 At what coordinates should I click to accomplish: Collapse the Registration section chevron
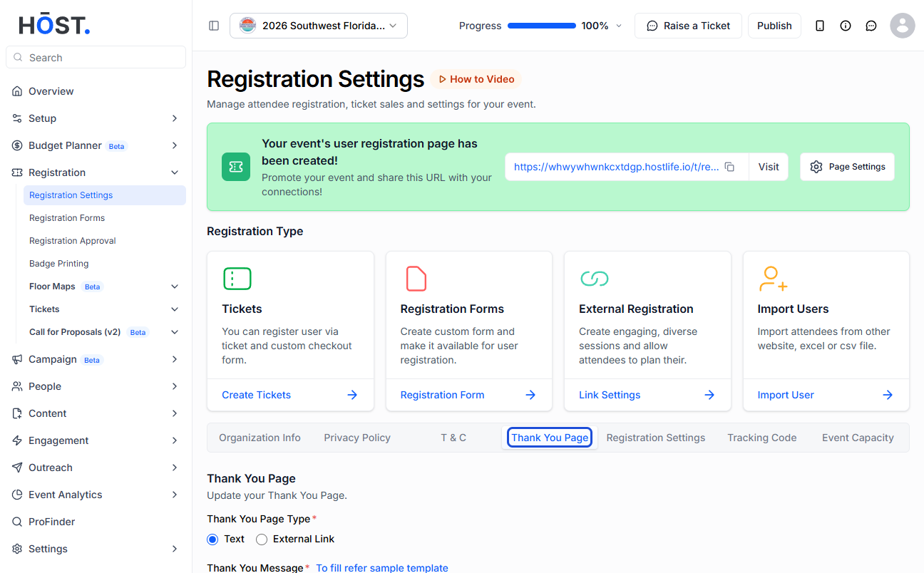coord(175,172)
